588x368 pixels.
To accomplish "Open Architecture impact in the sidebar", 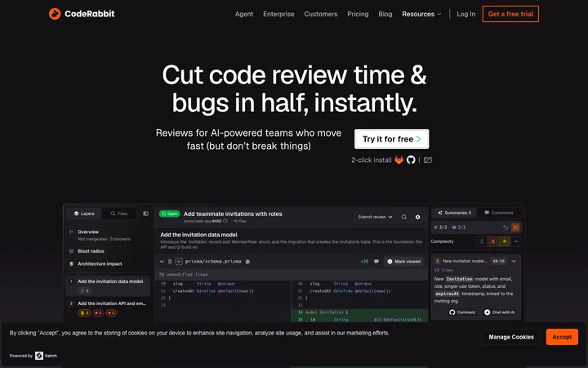I will [100, 263].
